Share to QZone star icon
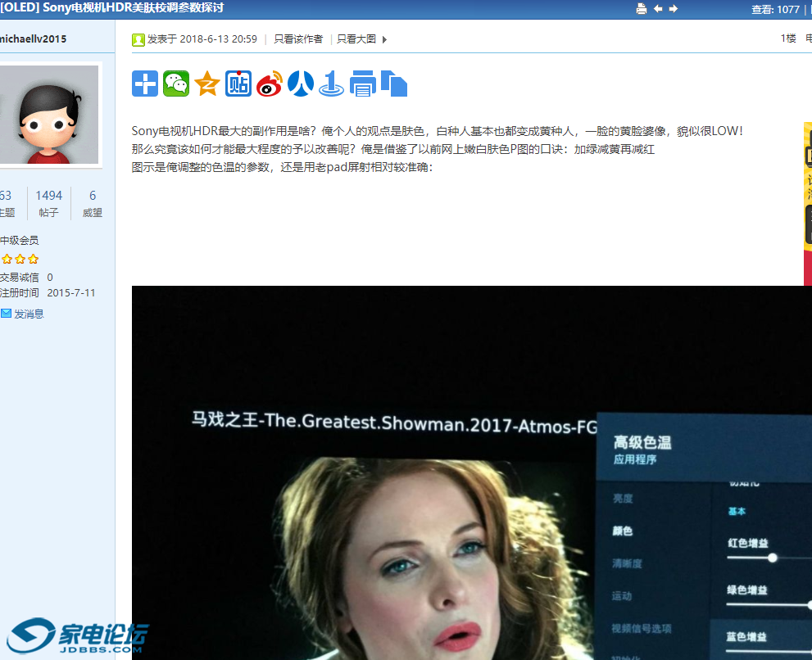Image resolution: width=812 pixels, height=660 pixels. [x=207, y=84]
